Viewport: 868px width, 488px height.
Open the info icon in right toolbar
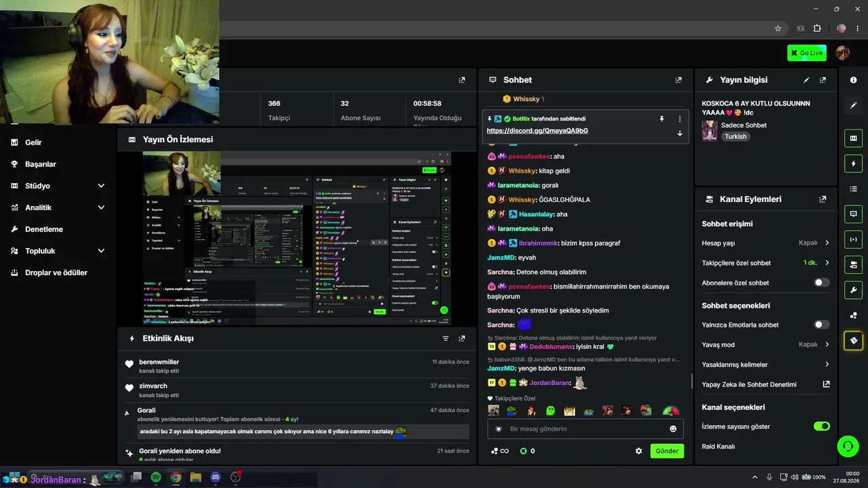coord(853,80)
